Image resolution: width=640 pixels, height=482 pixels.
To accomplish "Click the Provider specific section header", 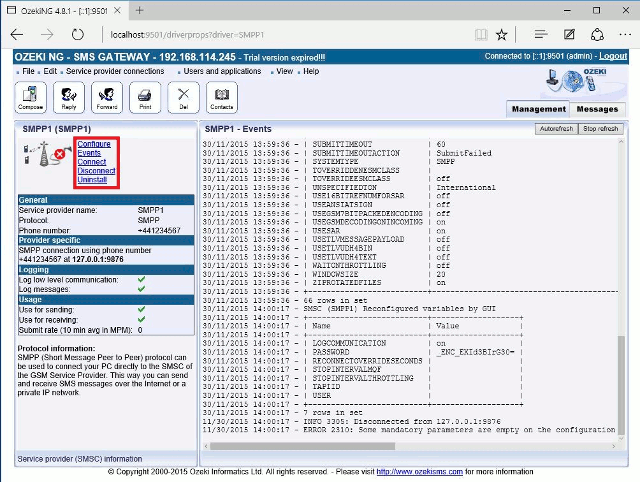I will [x=106, y=240].
